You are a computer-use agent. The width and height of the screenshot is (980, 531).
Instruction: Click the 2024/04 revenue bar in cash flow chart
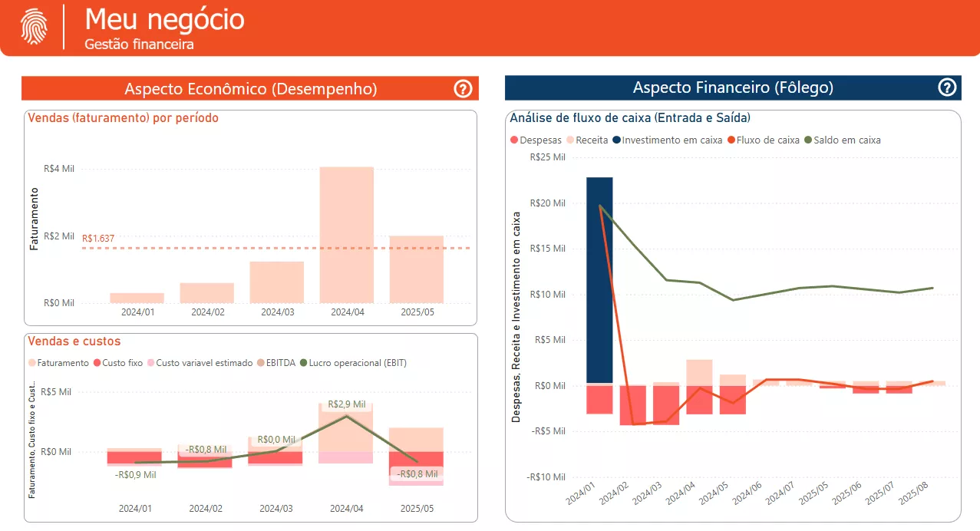[699, 372]
